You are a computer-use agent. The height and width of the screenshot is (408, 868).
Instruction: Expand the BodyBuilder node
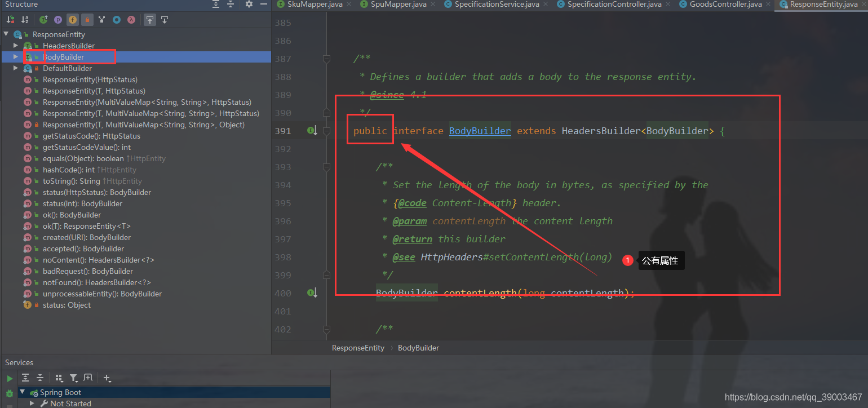16,57
